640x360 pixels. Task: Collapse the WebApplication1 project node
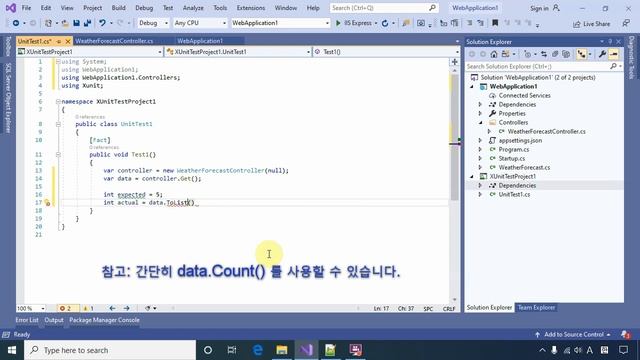pos(472,87)
